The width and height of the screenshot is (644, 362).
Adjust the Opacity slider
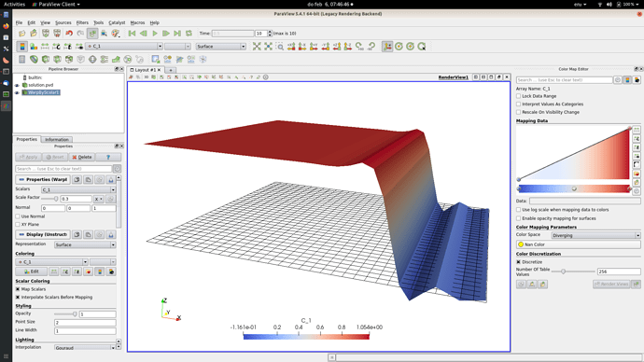point(65,314)
